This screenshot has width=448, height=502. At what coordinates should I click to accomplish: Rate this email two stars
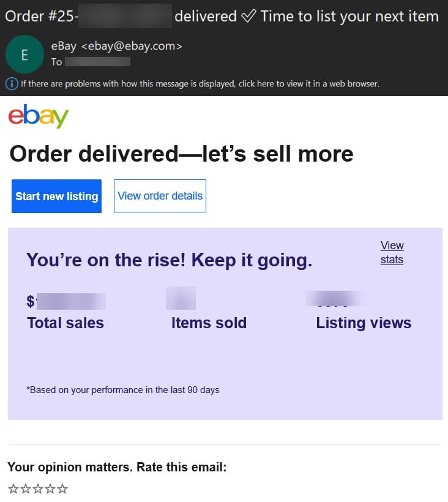pyautogui.click(x=25, y=489)
